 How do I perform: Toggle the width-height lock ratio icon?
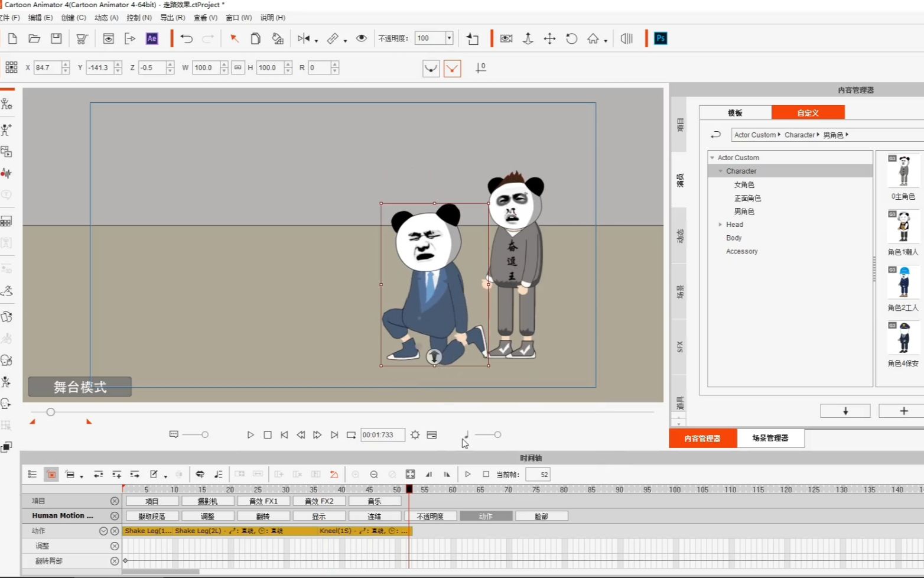238,67
